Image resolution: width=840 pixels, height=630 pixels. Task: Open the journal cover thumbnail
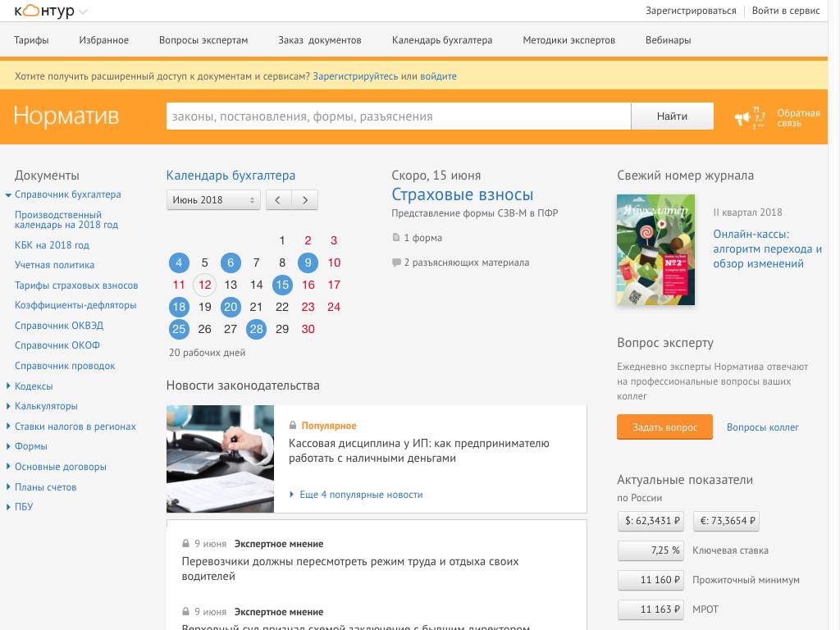(x=655, y=249)
